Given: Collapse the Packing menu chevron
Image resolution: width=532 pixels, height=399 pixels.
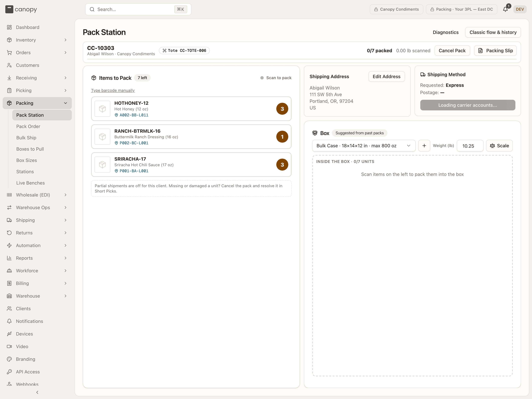Looking at the screenshot, I should [65, 103].
